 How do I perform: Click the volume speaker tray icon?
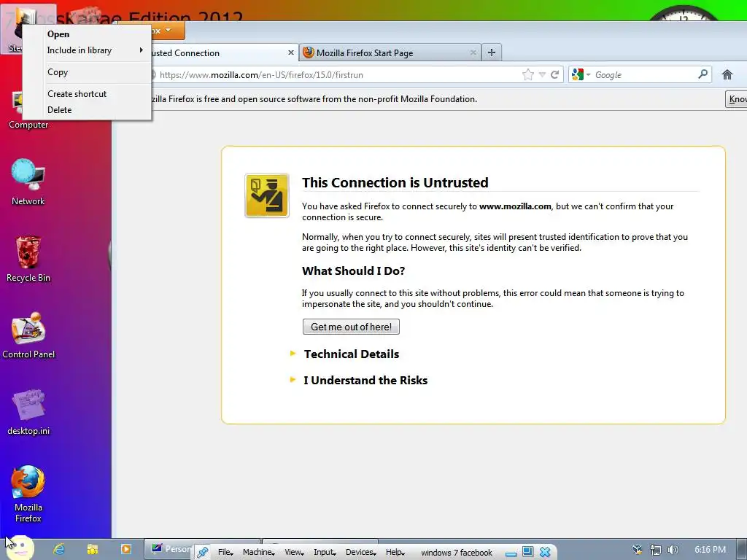(673, 550)
